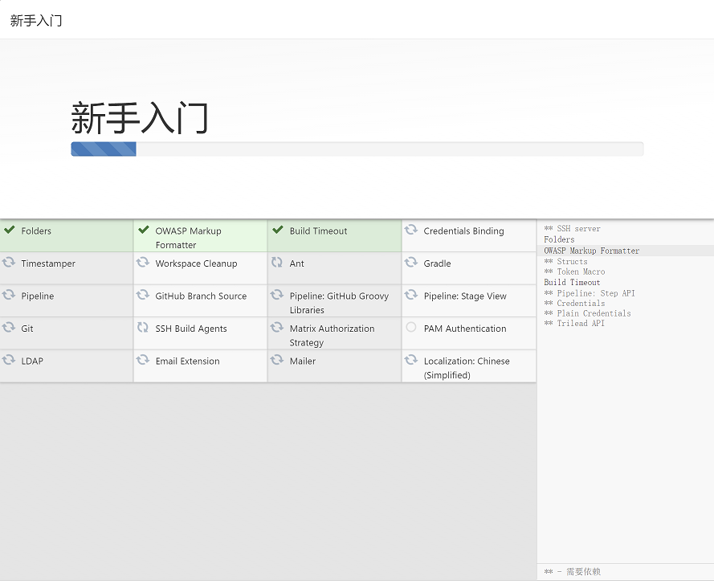Click the installation progress bar
The image size is (714, 588).
tap(357, 149)
